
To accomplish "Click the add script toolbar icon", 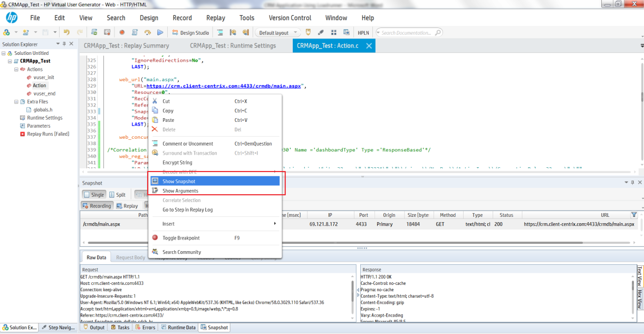I will pos(25,32).
